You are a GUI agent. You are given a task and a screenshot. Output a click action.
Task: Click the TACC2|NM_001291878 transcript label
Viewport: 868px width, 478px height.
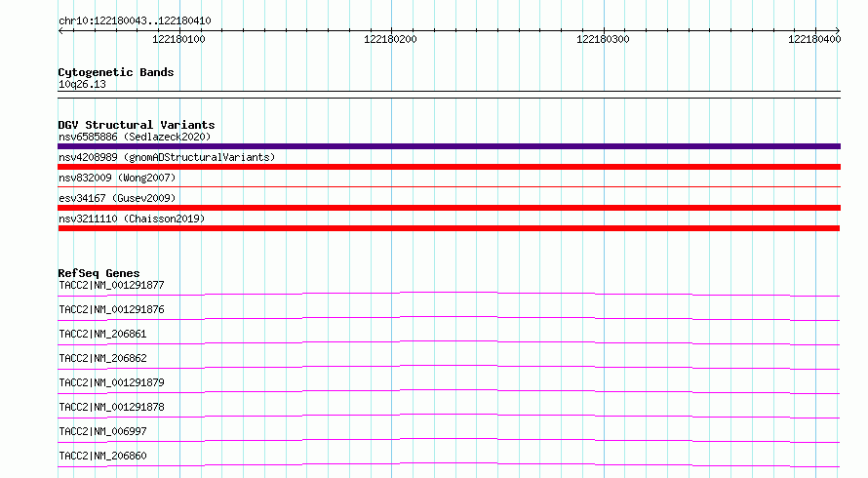[x=111, y=407]
